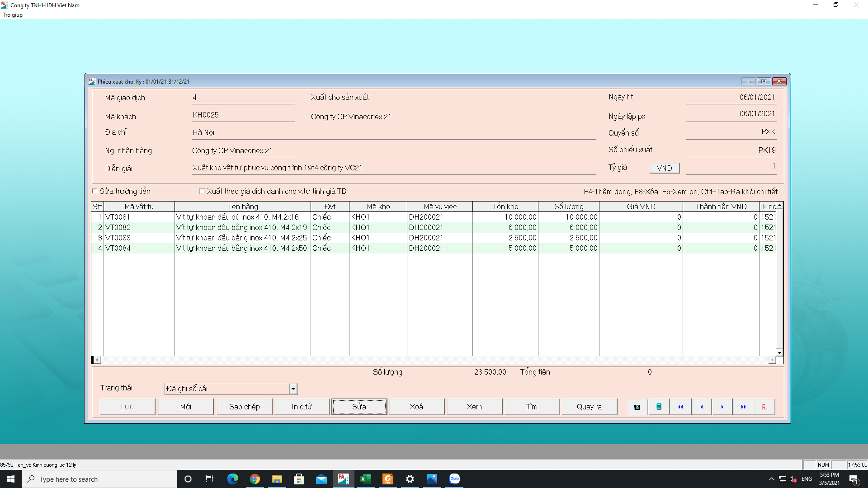The width and height of the screenshot is (868, 488).
Task: Click the red flag icon button
Action: point(764,407)
